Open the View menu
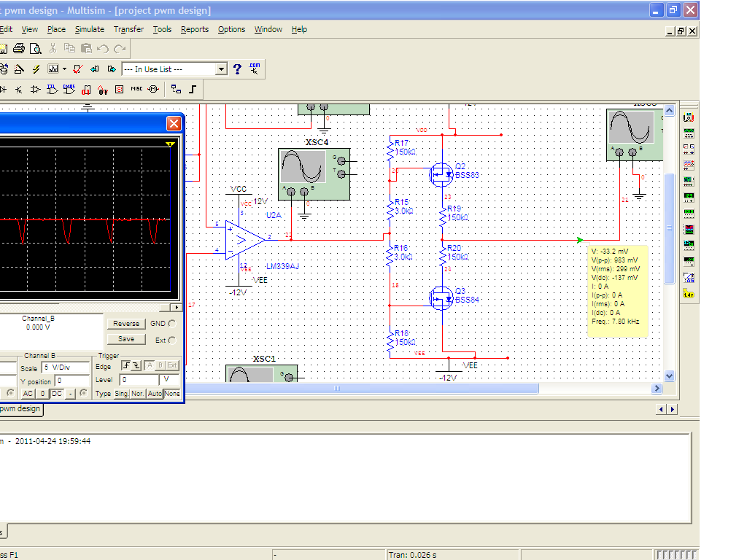Image resolution: width=747 pixels, height=560 pixels. click(29, 29)
